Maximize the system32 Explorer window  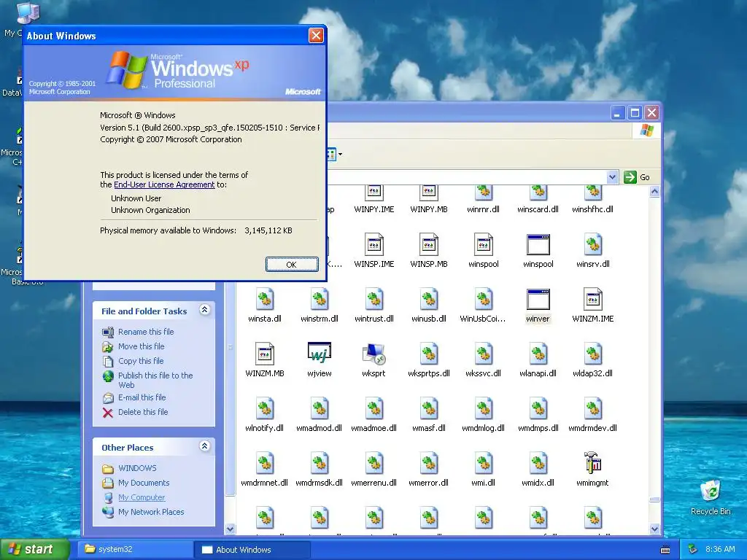point(635,113)
